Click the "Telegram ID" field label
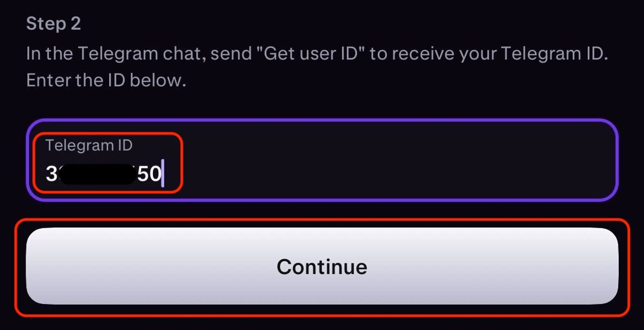The height and width of the screenshot is (330, 644). pos(89,145)
